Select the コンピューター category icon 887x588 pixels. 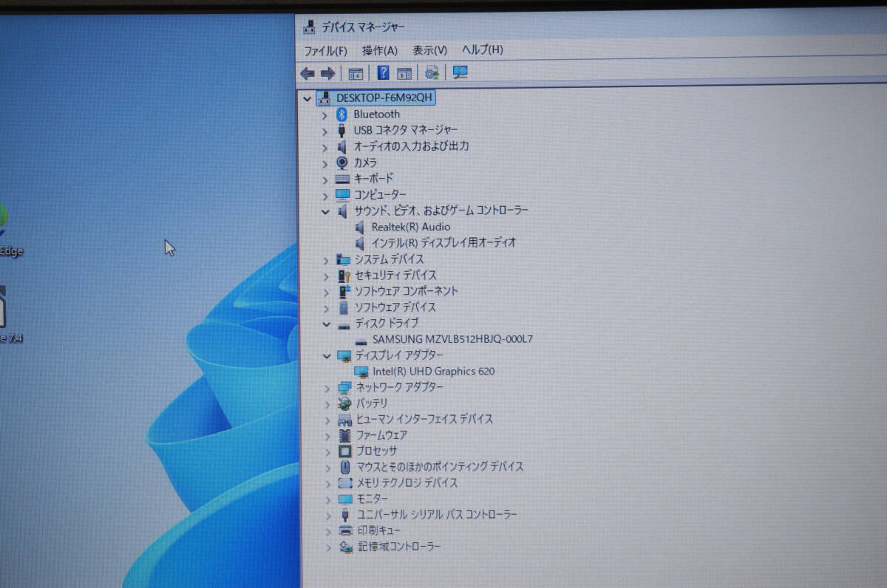point(342,194)
